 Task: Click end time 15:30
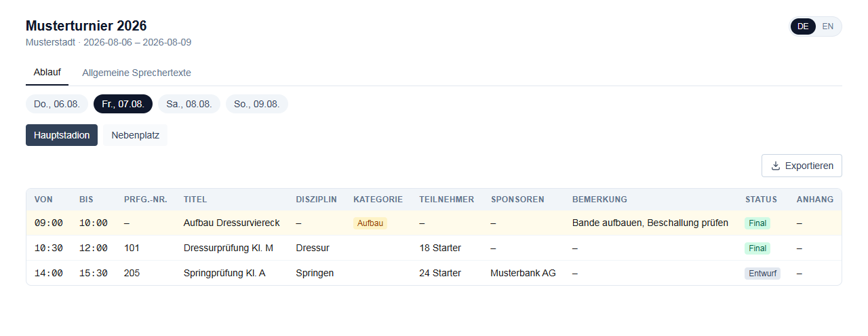click(x=94, y=273)
